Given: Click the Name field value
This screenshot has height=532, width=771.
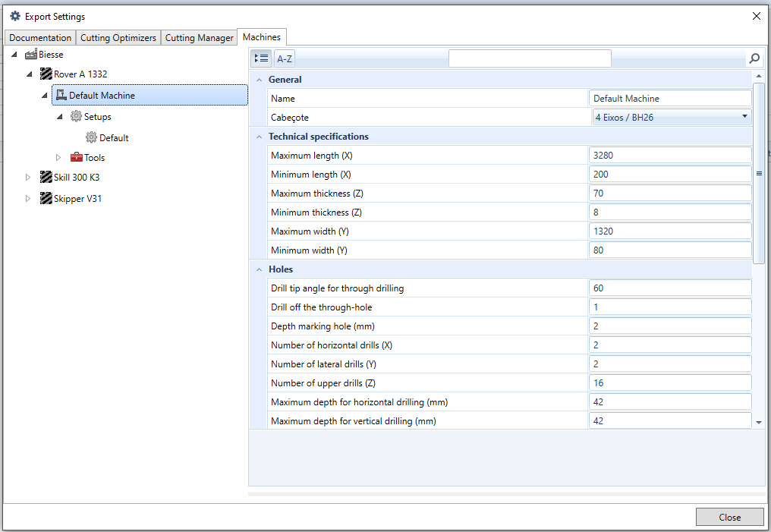Looking at the screenshot, I should 670,99.
